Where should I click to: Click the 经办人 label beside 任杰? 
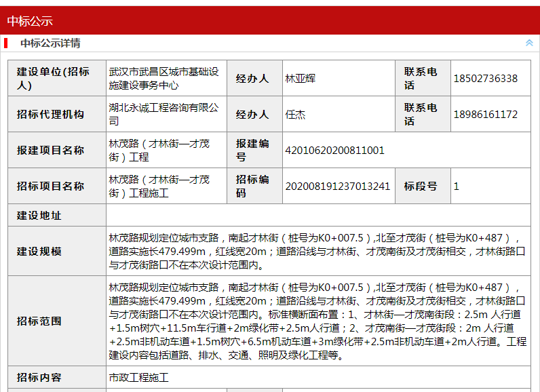pos(254,114)
